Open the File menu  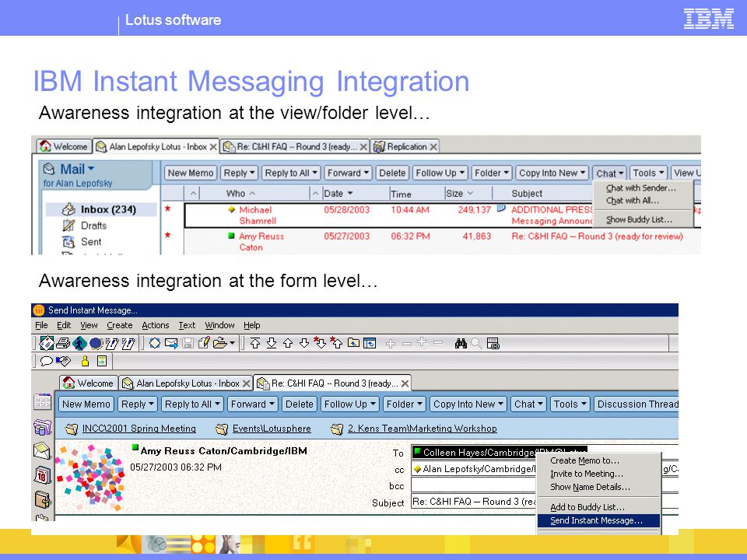tap(41, 325)
